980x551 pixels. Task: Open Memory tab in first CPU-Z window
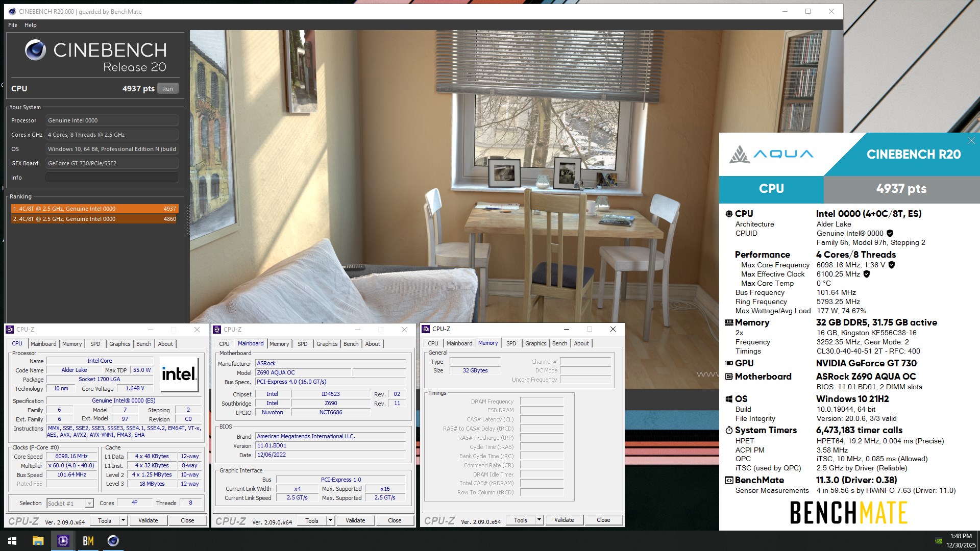[72, 344]
